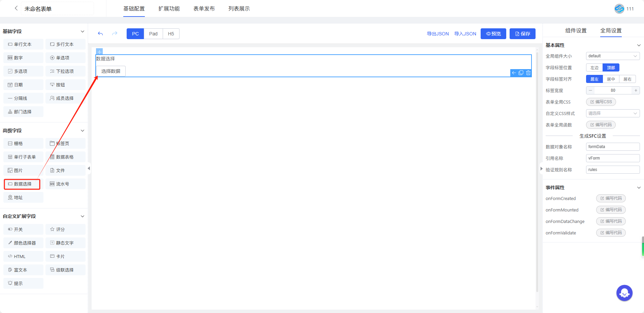Click the 数据对象名称 input field
Image resolution: width=644 pixels, height=313 pixels.
tap(612, 147)
